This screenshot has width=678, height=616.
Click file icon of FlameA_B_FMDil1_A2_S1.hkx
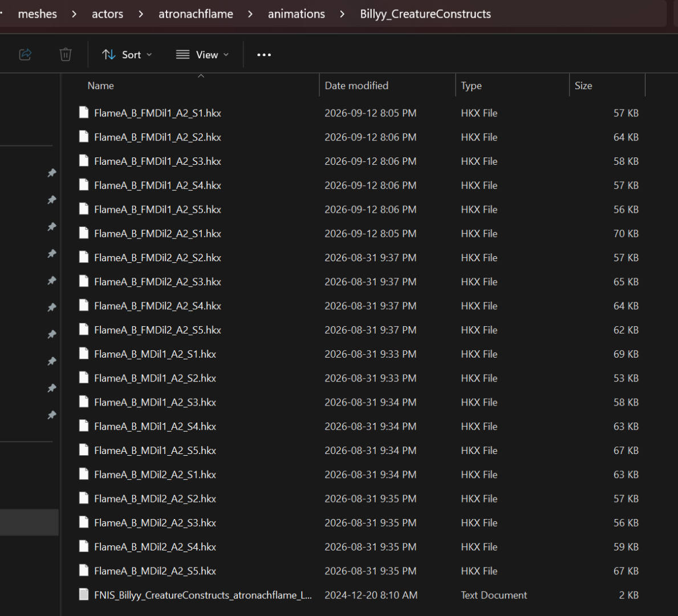(x=84, y=112)
